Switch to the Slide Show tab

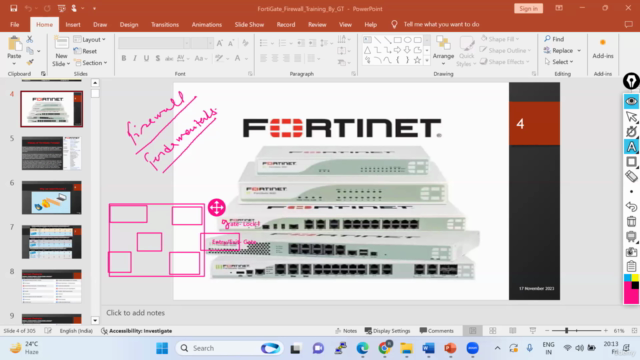249,24
